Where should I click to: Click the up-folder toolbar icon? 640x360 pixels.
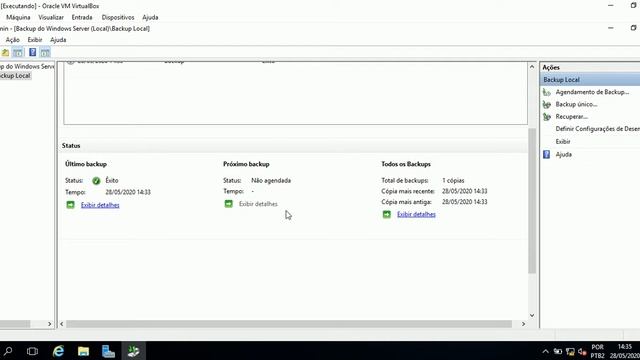tap(5, 53)
